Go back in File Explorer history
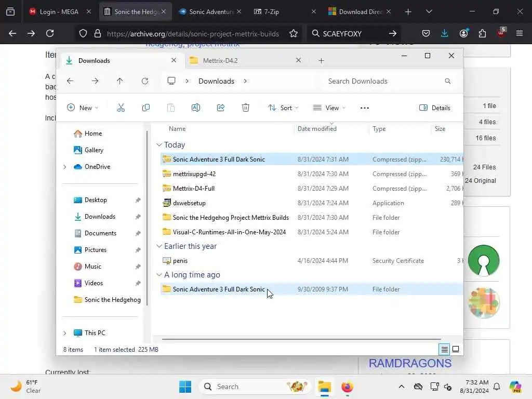The image size is (532, 399). pos(70,81)
